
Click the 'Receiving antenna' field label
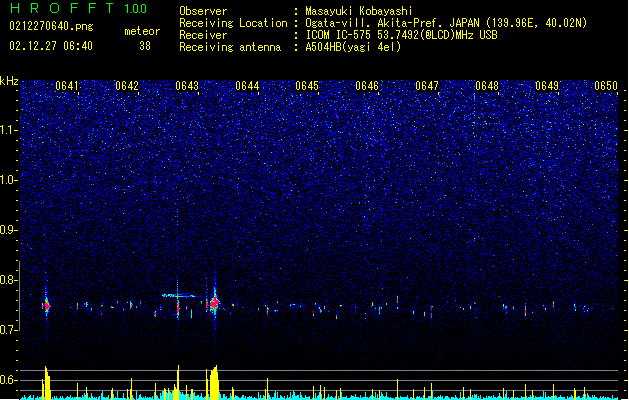(230, 47)
